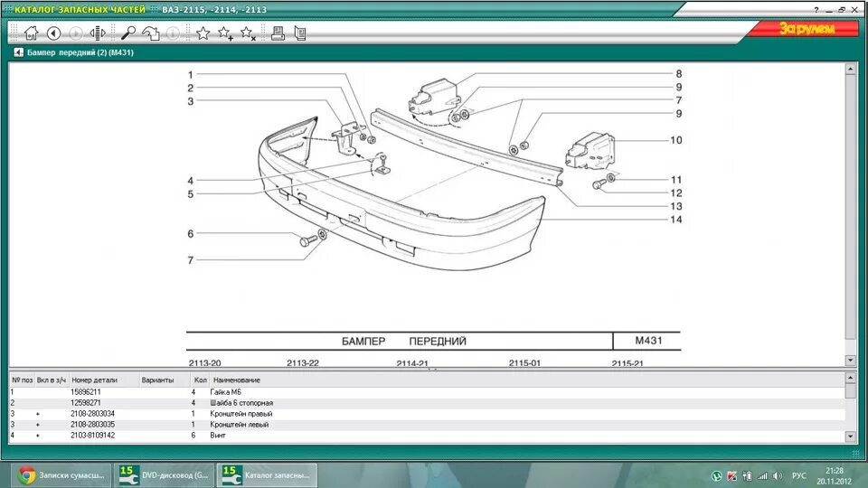Remove current page from favorites
The height and width of the screenshot is (488, 868).
pyautogui.click(x=248, y=33)
